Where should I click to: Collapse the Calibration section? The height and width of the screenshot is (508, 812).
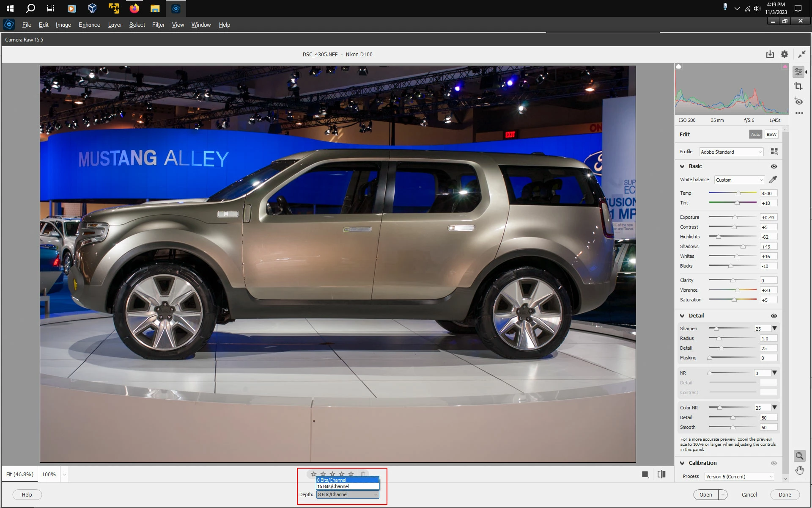point(682,463)
